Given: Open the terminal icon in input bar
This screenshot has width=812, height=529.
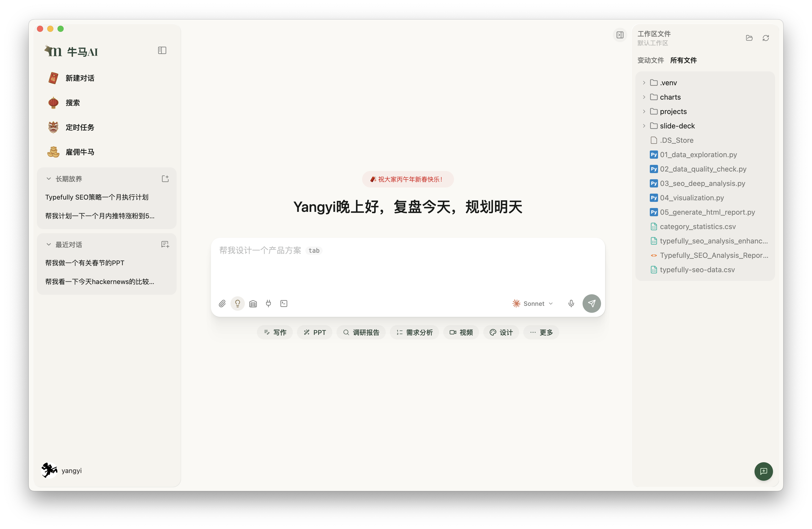Looking at the screenshot, I should pos(284,304).
